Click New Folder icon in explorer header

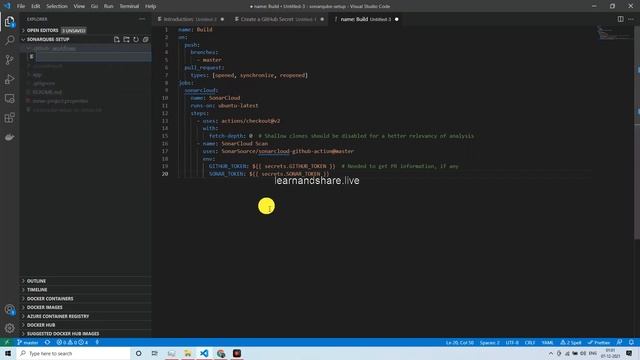[x=126, y=40]
